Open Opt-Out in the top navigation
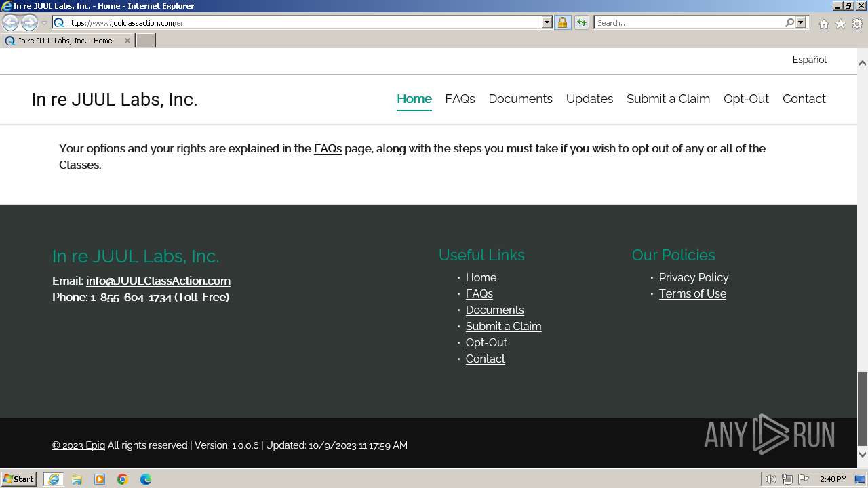Screen dimensions: 868x488 [746, 99]
